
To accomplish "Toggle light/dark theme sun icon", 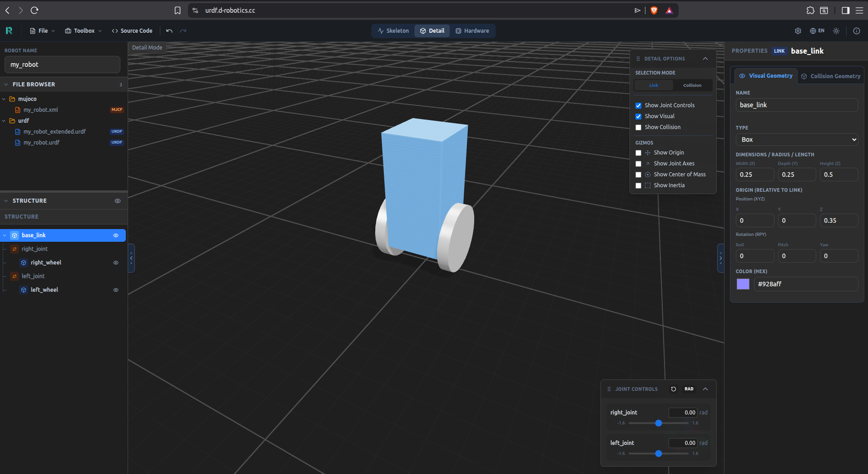I will [836, 31].
